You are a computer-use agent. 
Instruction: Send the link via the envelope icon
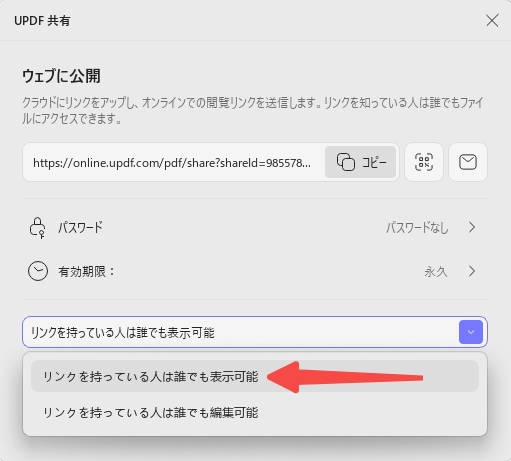click(468, 162)
